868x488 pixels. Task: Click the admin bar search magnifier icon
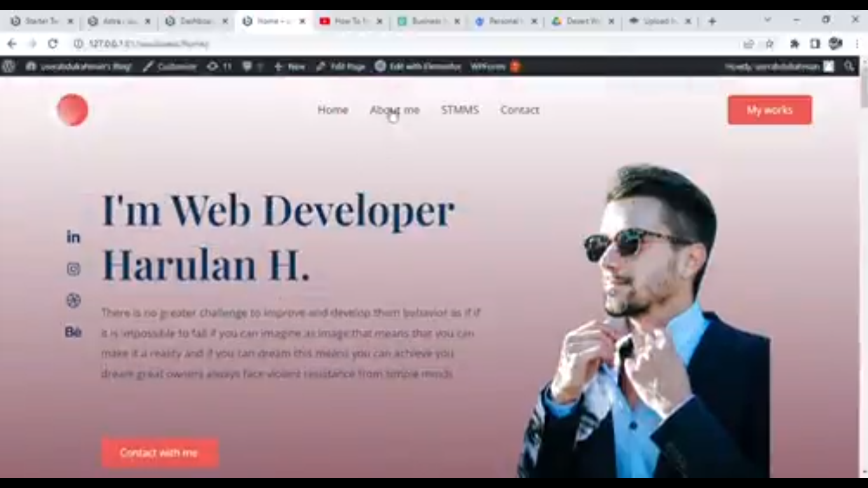pyautogui.click(x=849, y=66)
